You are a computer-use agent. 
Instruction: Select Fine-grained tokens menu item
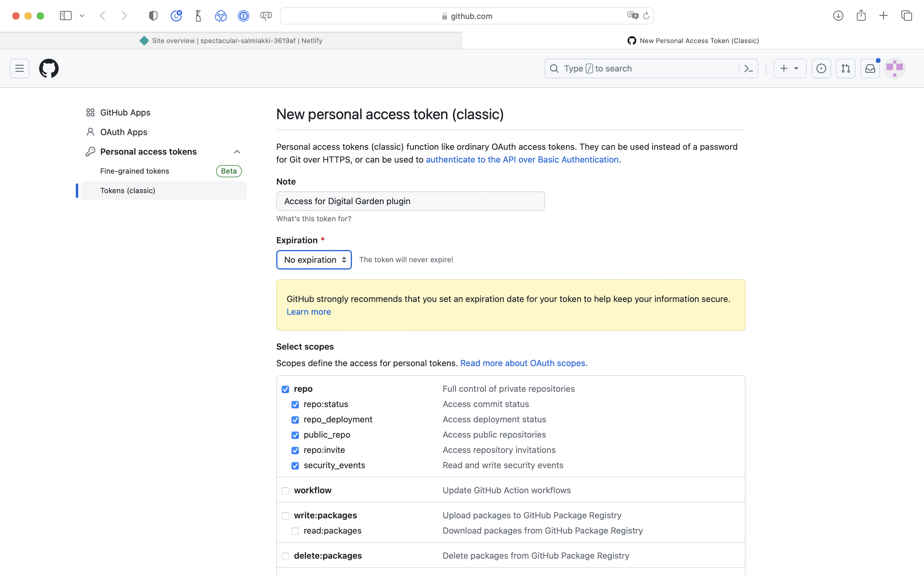point(134,171)
